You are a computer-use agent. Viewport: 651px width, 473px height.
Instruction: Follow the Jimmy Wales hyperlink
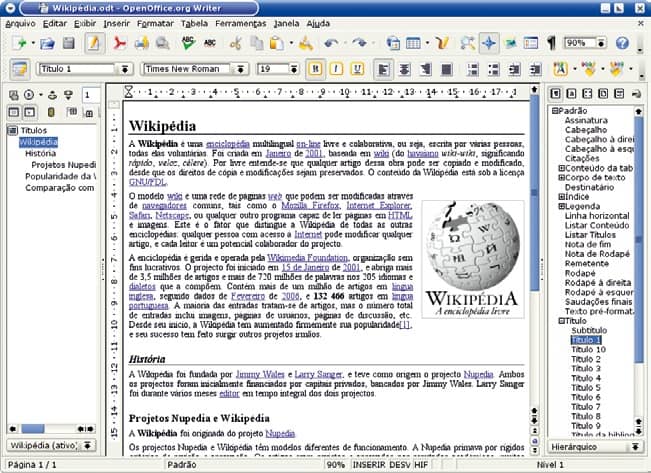pos(260,374)
